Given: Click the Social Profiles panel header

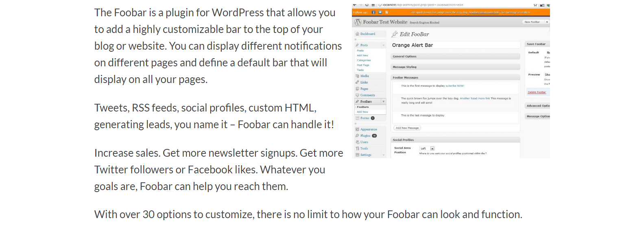Looking at the screenshot, I should click(455, 140).
